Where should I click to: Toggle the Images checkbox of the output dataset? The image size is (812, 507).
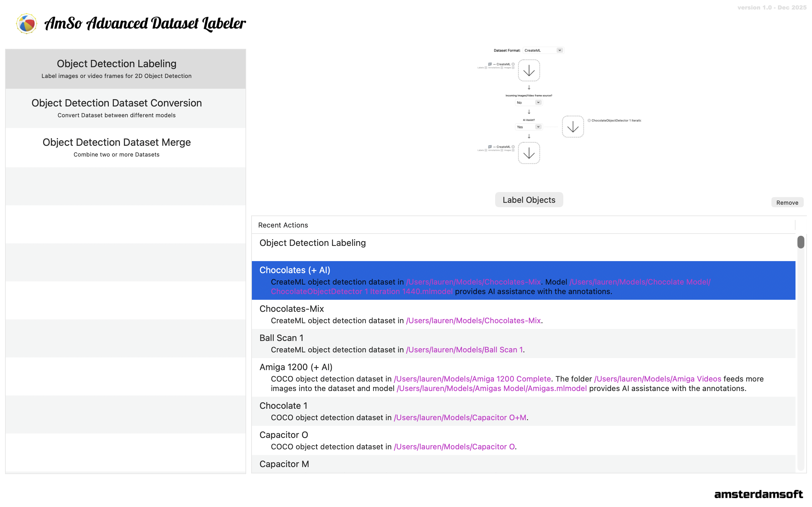tap(513, 151)
